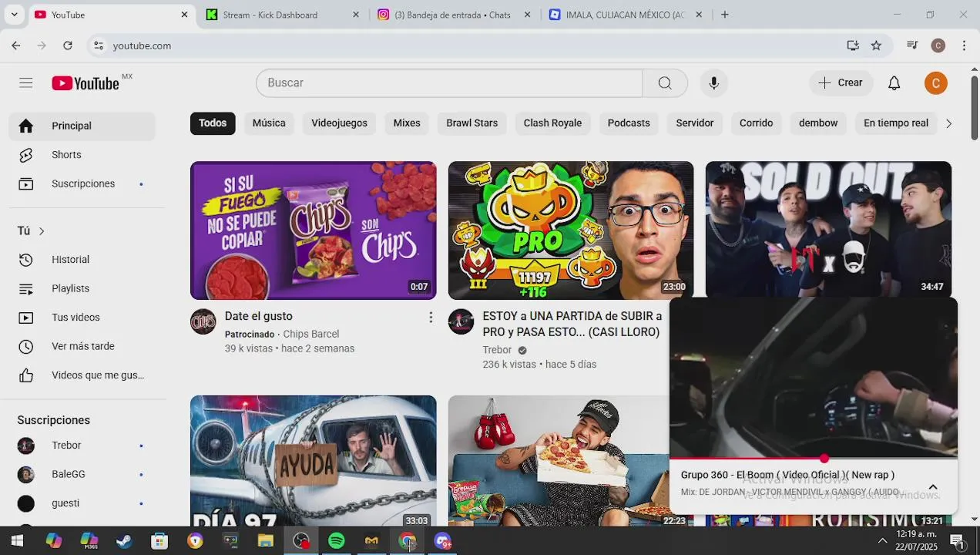Select the Todos filter chip

tap(213, 123)
